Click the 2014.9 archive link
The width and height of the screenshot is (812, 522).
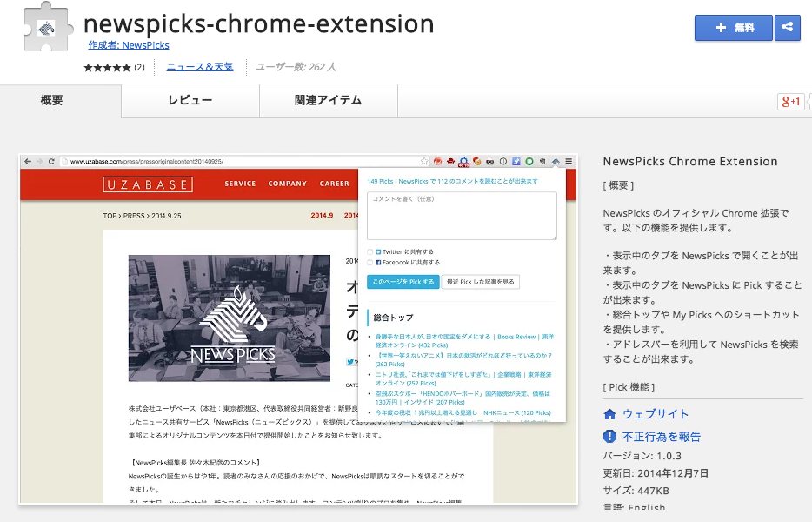(323, 215)
